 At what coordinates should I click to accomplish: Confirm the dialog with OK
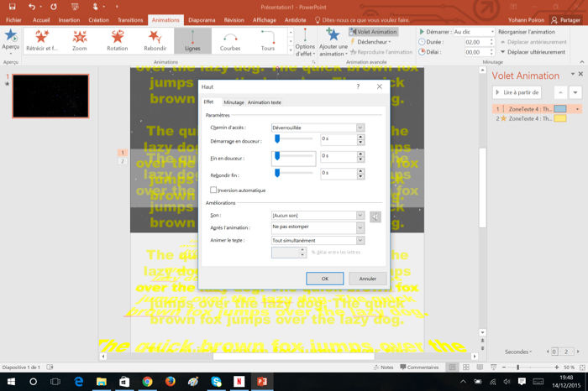tap(324, 279)
